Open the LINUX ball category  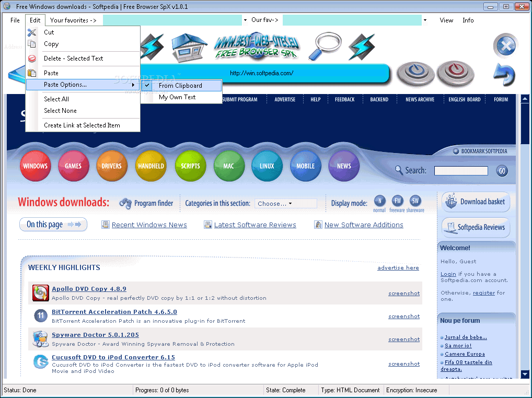point(267,166)
